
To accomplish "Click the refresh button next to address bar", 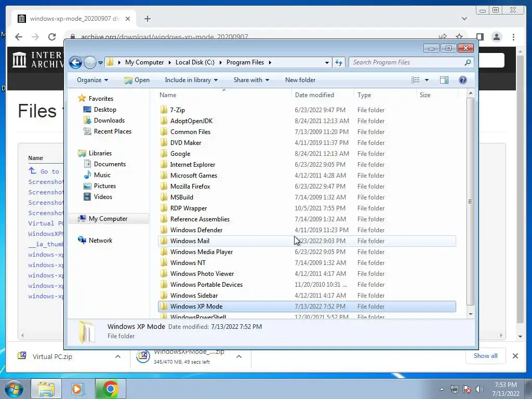I will 339,62.
